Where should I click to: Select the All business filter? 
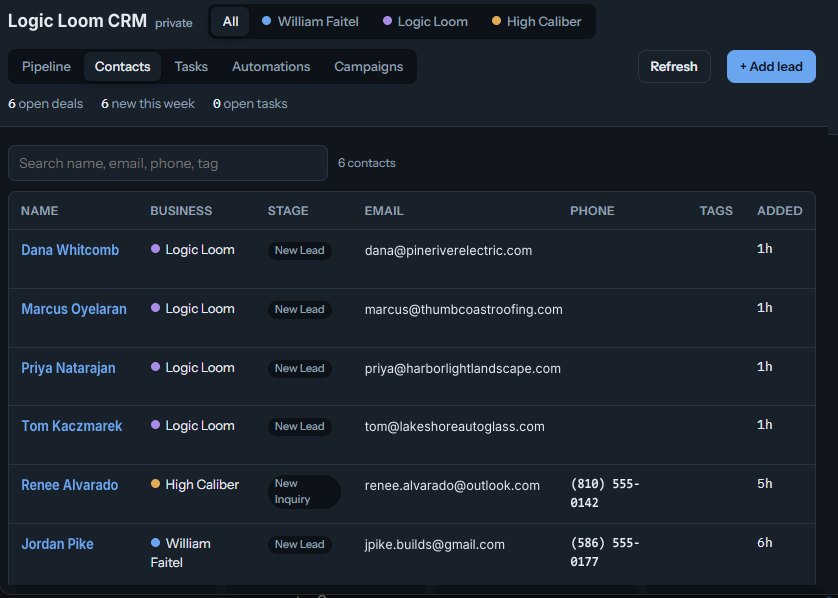pos(230,21)
